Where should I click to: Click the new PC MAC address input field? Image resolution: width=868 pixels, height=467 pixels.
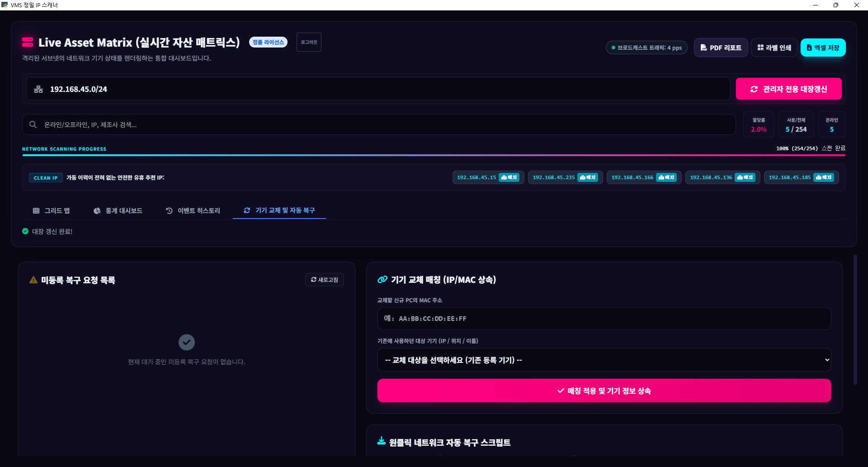click(604, 319)
